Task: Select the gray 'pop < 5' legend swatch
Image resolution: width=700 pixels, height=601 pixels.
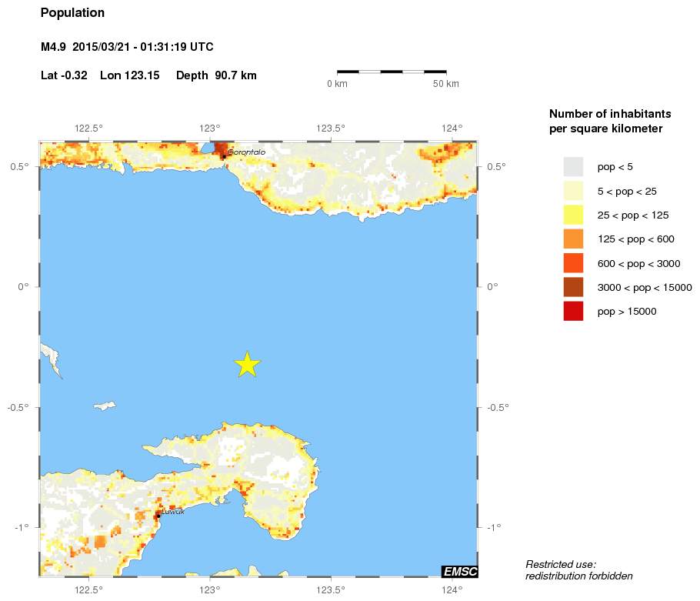Action: click(x=573, y=167)
